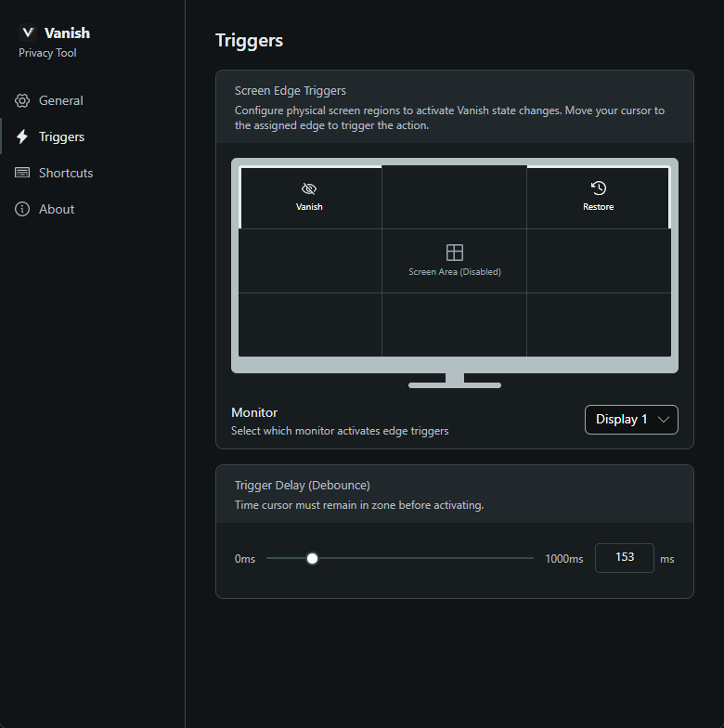The width and height of the screenshot is (724, 728).
Task: Click the delay value field showing 153
Action: coord(624,557)
